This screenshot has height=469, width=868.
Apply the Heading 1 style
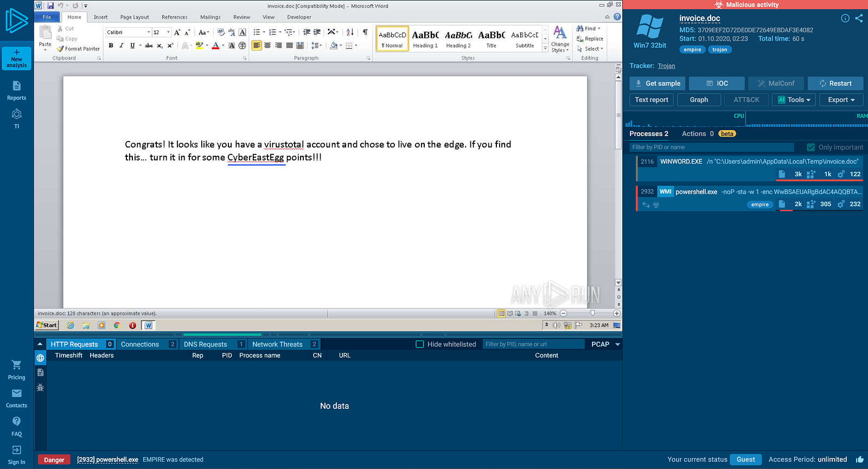click(425, 39)
